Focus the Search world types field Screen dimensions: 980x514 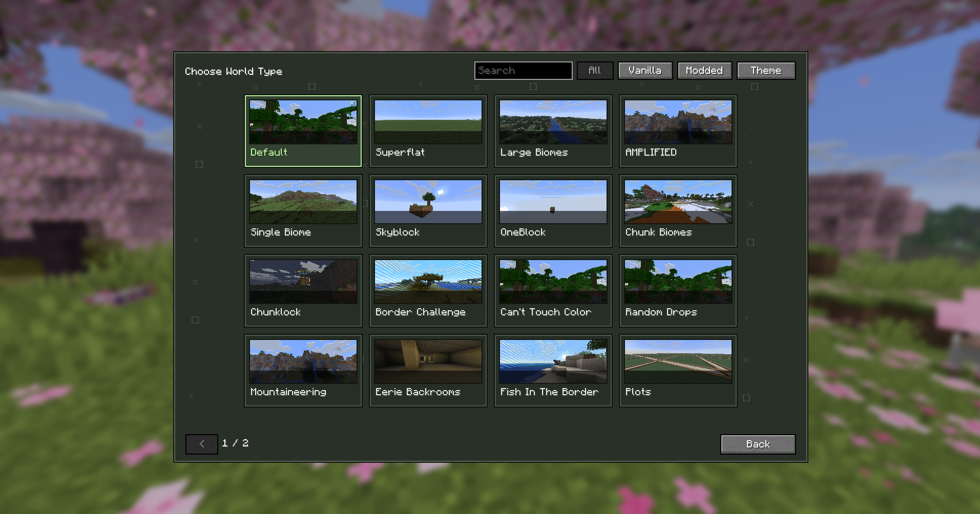coord(524,71)
